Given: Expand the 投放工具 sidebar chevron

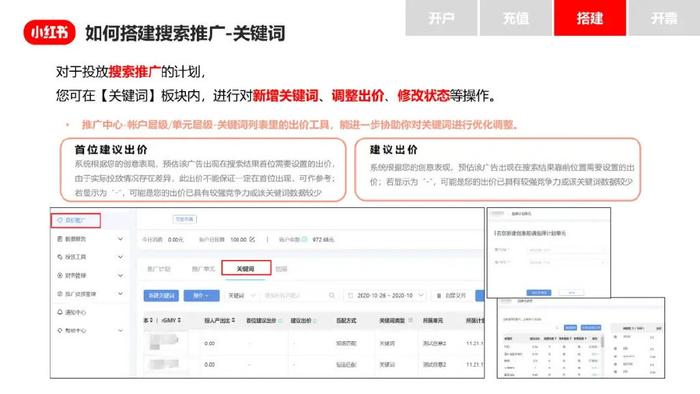Looking at the screenshot, I should point(121,257).
